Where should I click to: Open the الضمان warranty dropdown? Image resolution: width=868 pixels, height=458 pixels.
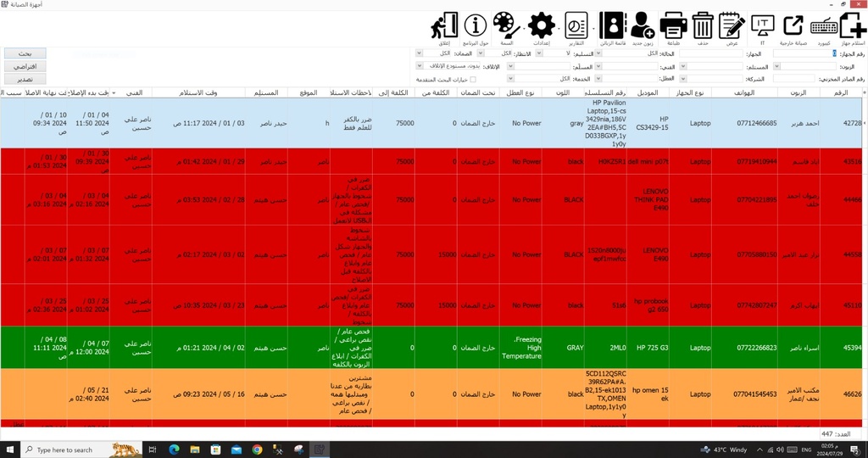click(419, 53)
